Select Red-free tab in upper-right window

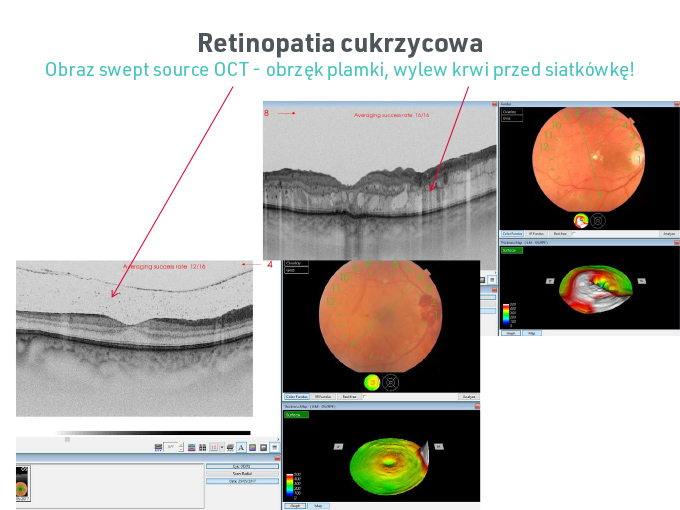(x=560, y=234)
